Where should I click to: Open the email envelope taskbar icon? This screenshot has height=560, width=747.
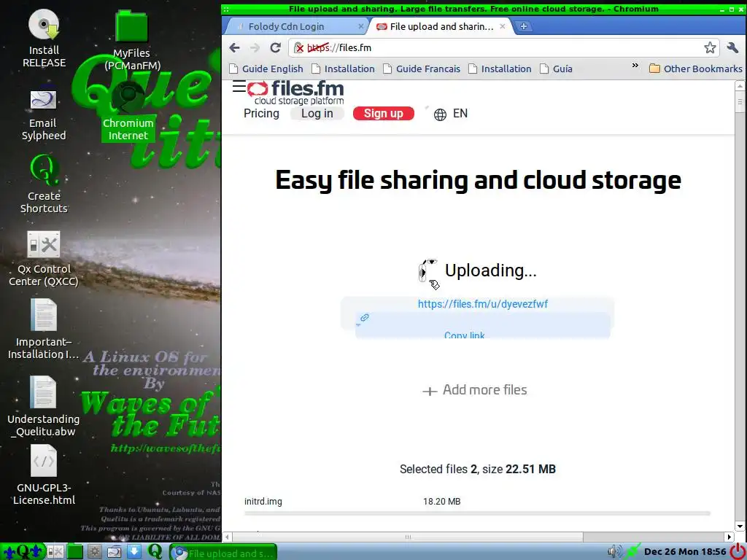point(115,551)
